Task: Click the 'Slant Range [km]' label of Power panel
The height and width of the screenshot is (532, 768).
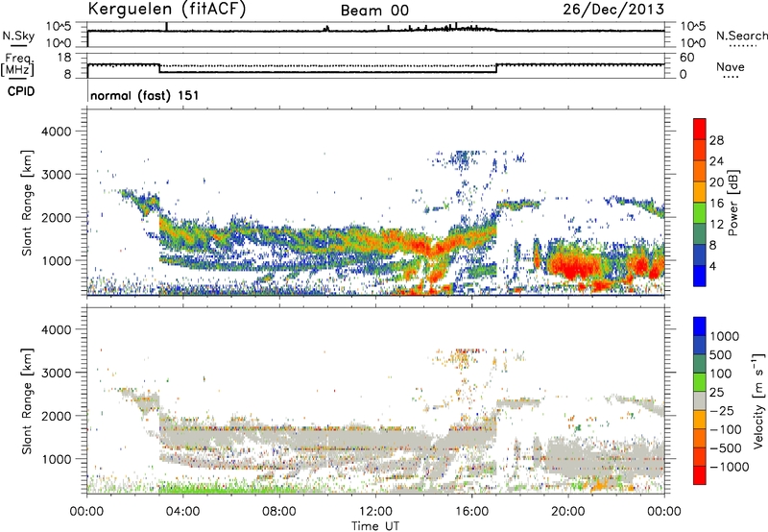Action: click(x=27, y=203)
